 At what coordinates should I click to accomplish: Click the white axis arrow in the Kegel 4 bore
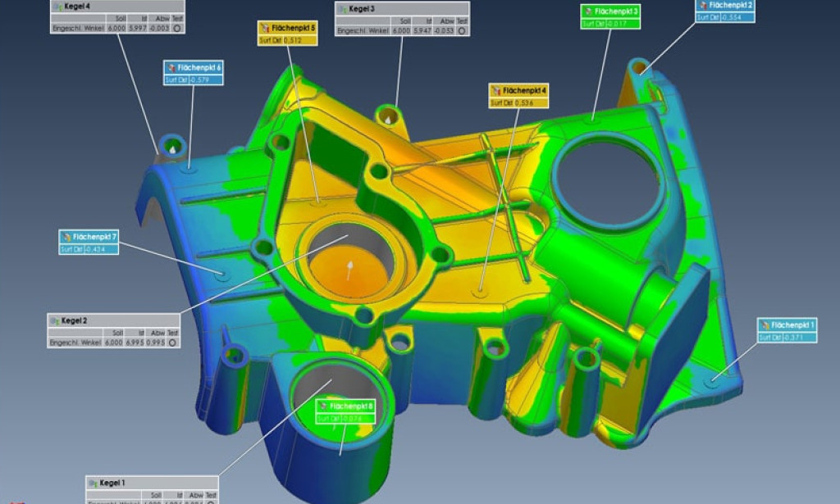172,149
